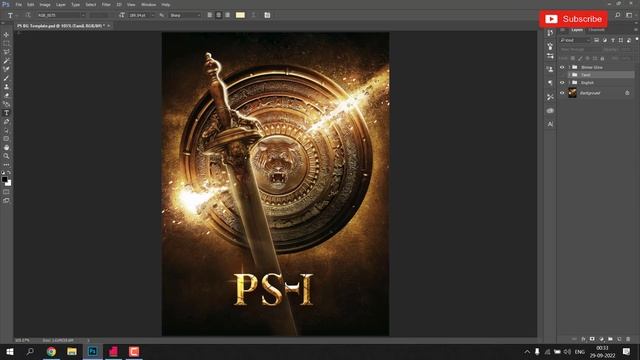Open the Windows Start menu
This screenshot has height=360, width=640.
(9, 351)
